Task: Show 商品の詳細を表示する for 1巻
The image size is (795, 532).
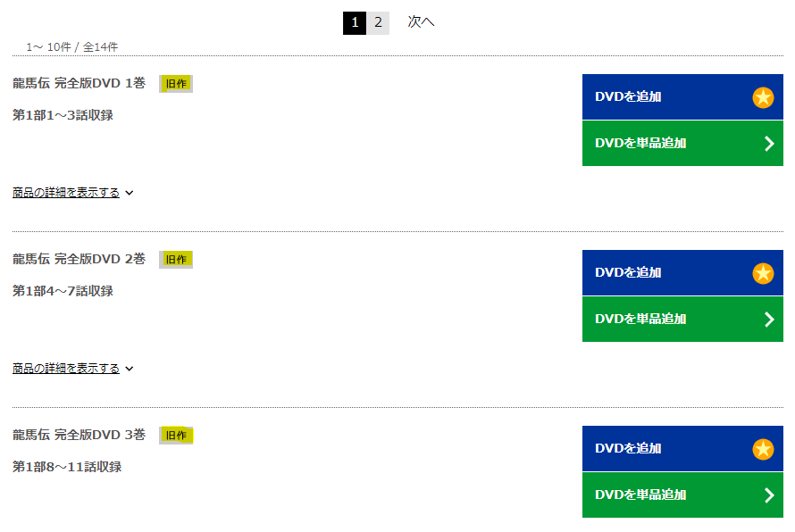Action: (66, 193)
